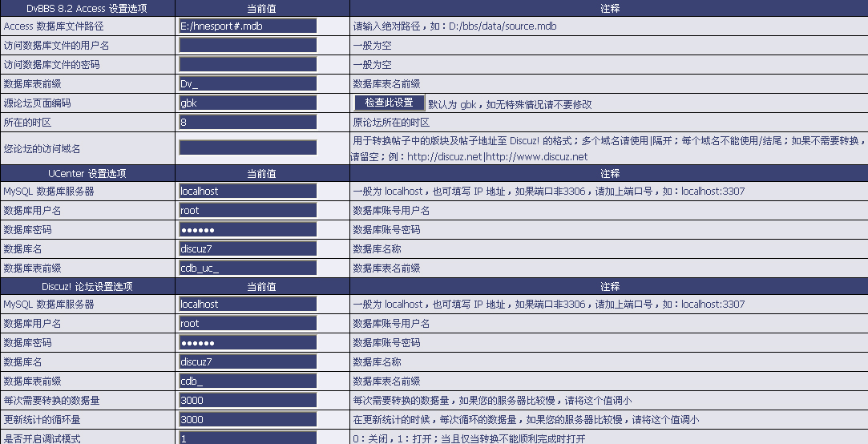The height and width of the screenshot is (444, 868).
Task: Click the 默认为 gbk note text
Action: (510, 103)
